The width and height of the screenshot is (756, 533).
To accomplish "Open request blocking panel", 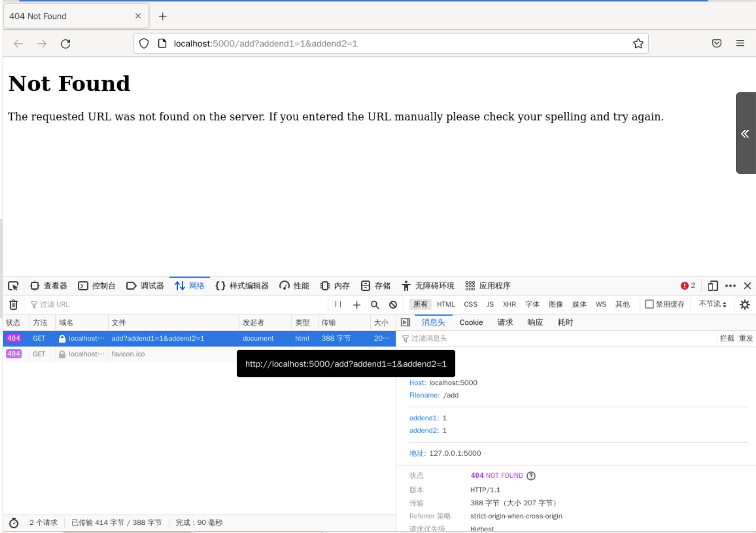I will (x=393, y=305).
